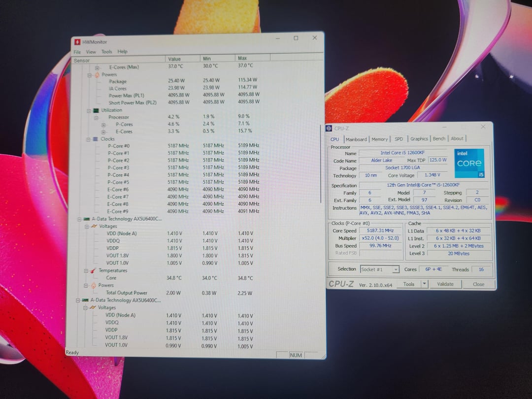Collapse the CPU Powers tree node
The width and height of the screenshot is (532, 399).
pos(90,75)
